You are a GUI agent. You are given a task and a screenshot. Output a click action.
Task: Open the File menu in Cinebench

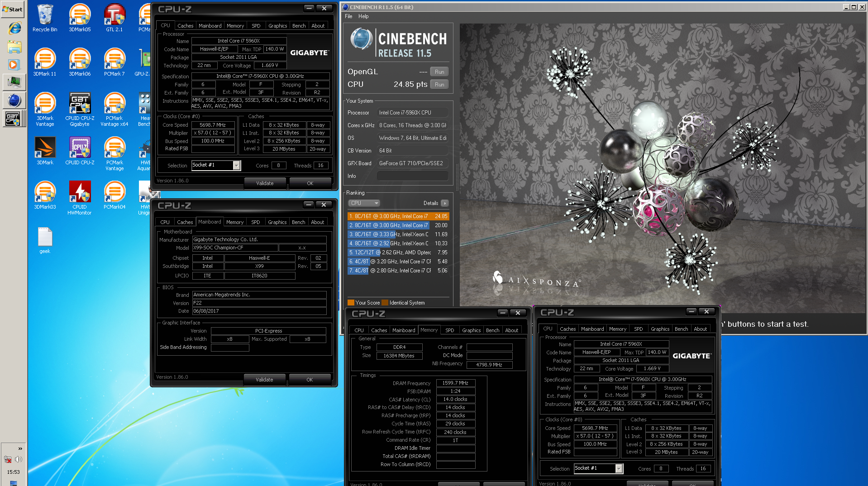pyautogui.click(x=348, y=16)
